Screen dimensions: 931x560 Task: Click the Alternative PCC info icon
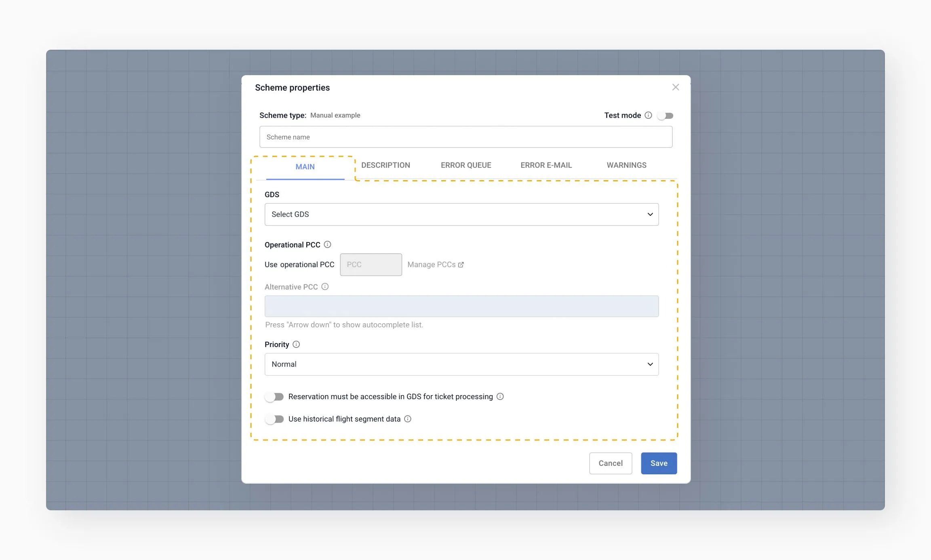pyautogui.click(x=325, y=286)
